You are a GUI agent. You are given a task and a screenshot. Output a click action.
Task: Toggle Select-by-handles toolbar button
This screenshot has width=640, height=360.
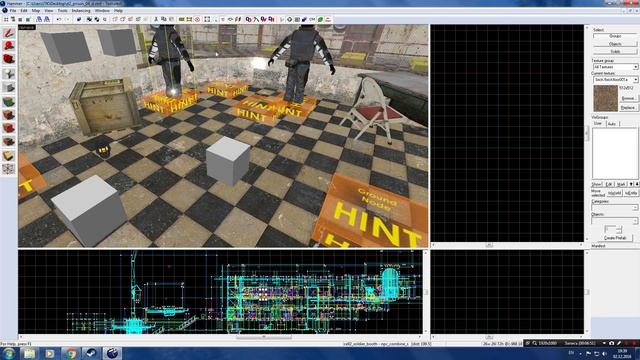[x=207, y=19]
